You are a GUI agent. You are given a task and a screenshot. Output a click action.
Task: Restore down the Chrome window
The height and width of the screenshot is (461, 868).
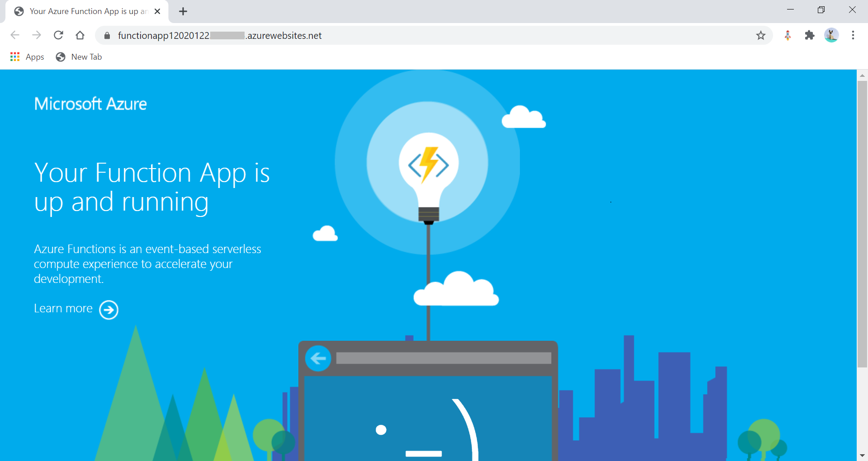(x=821, y=10)
